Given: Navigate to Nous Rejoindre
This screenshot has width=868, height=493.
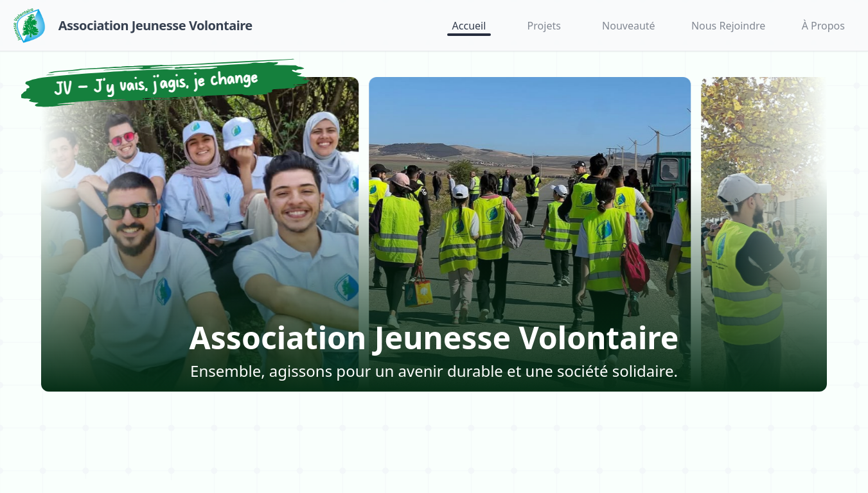Looking at the screenshot, I should point(728,26).
